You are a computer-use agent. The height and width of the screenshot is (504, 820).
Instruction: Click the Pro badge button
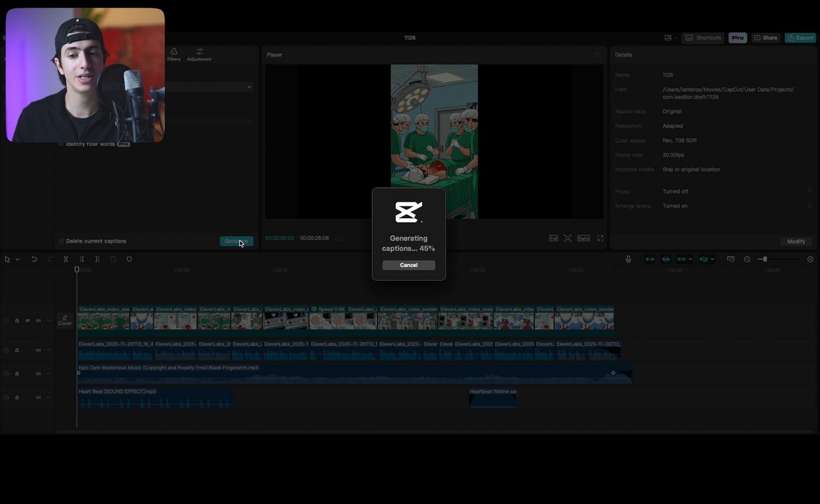(737, 38)
